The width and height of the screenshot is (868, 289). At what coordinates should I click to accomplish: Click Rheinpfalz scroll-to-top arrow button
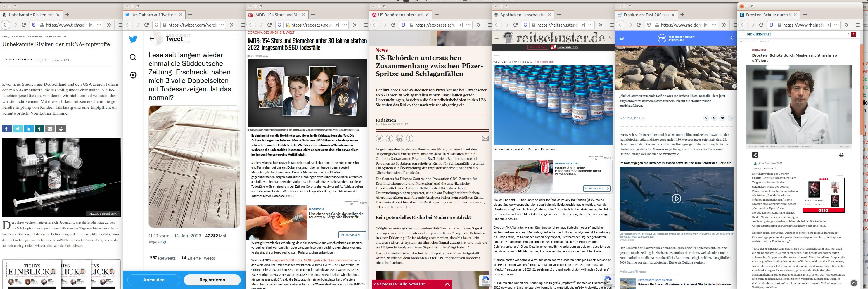[853, 283]
